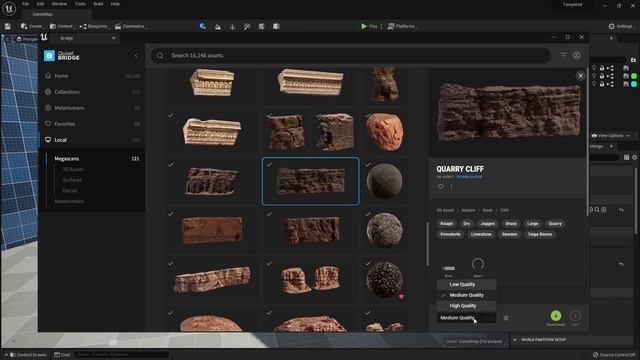
Task: Open the download settings icon beside quality dropdown
Action: tap(506, 318)
